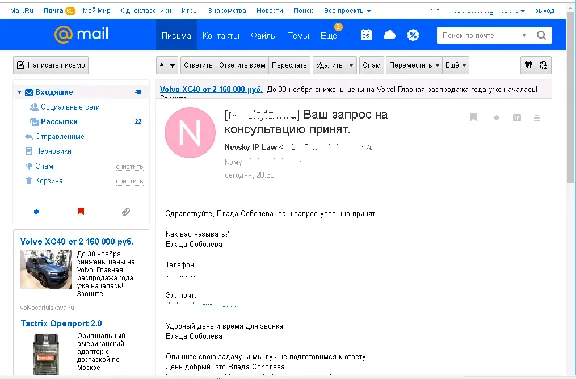
Task: Switch to the Темы tab
Action: click(x=298, y=35)
